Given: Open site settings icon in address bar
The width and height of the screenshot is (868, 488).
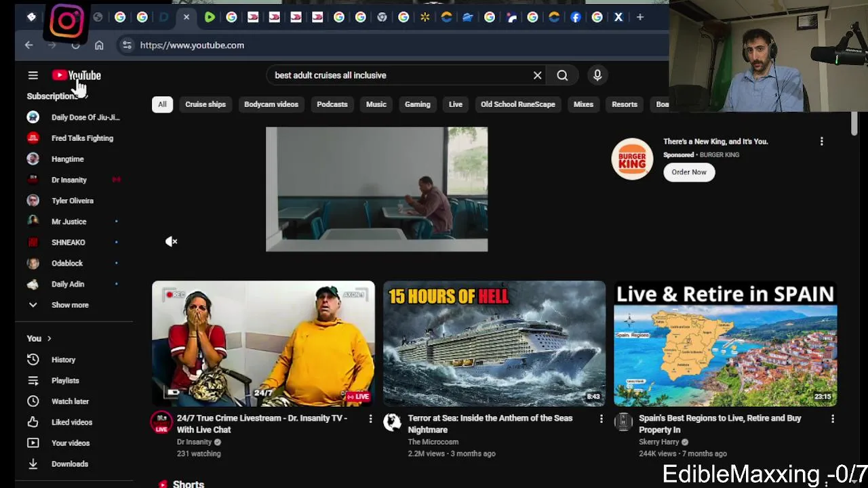Looking at the screenshot, I should coord(127,45).
